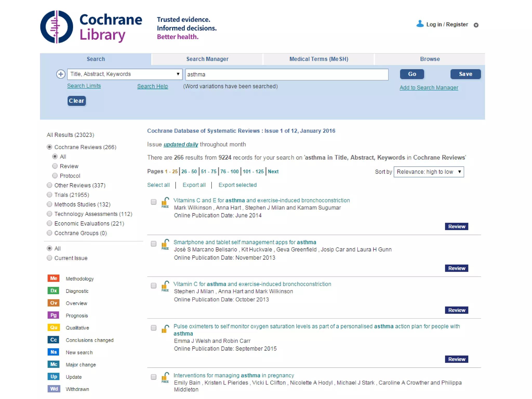The image size is (532, 399).
Task: Click free access lock icon for Vitamins C and E
Action: tap(165, 203)
